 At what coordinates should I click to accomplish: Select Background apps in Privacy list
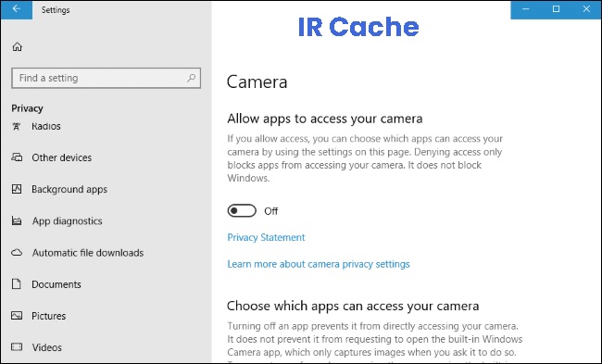click(69, 189)
